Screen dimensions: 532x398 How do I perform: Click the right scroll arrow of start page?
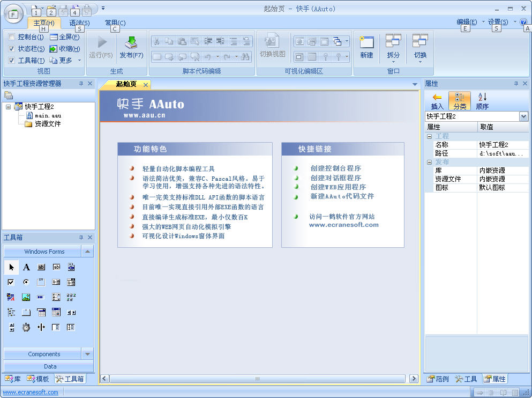click(414, 378)
